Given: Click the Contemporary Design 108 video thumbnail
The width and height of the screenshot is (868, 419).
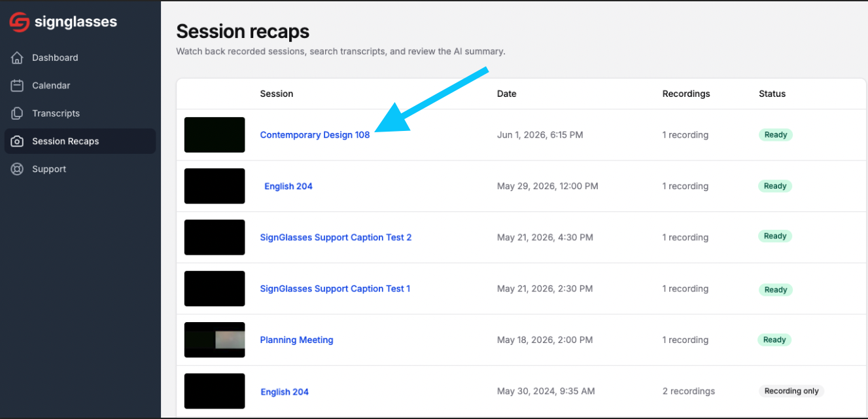Looking at the screenshot, I should pyautogui.click(x=215, y=135).
